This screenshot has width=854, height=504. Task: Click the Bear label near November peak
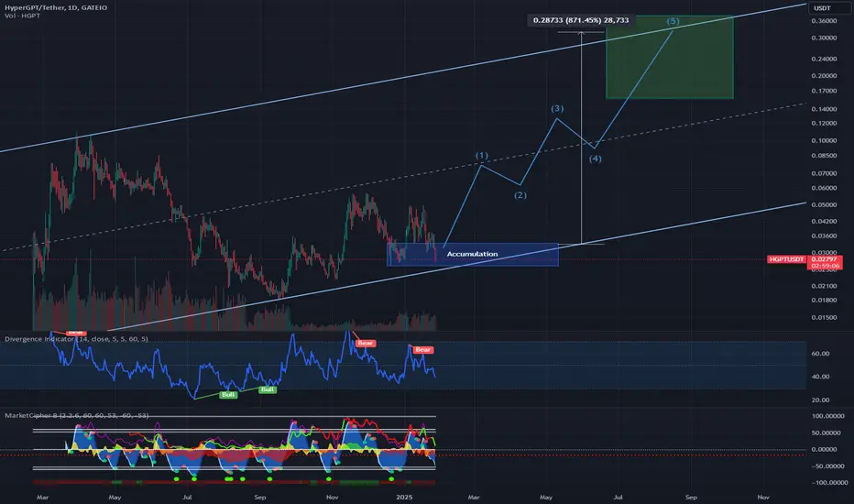tap(365, 344)
